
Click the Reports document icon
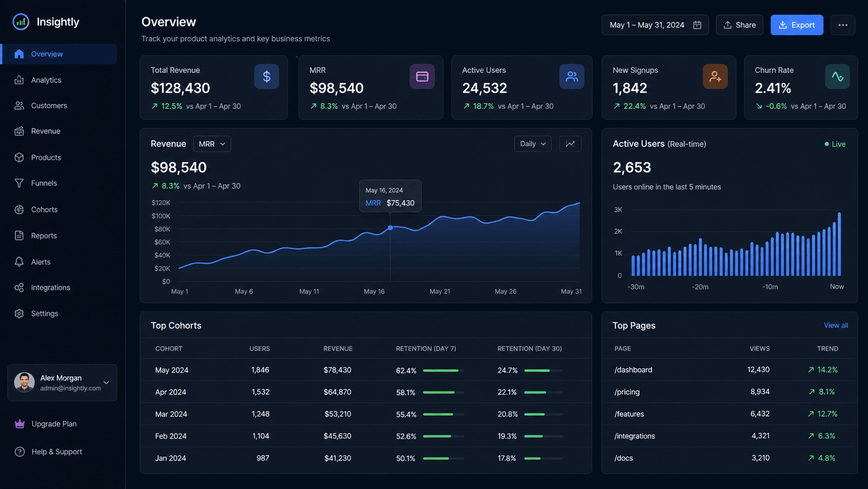pyautogui.click(x=19, y=235)
